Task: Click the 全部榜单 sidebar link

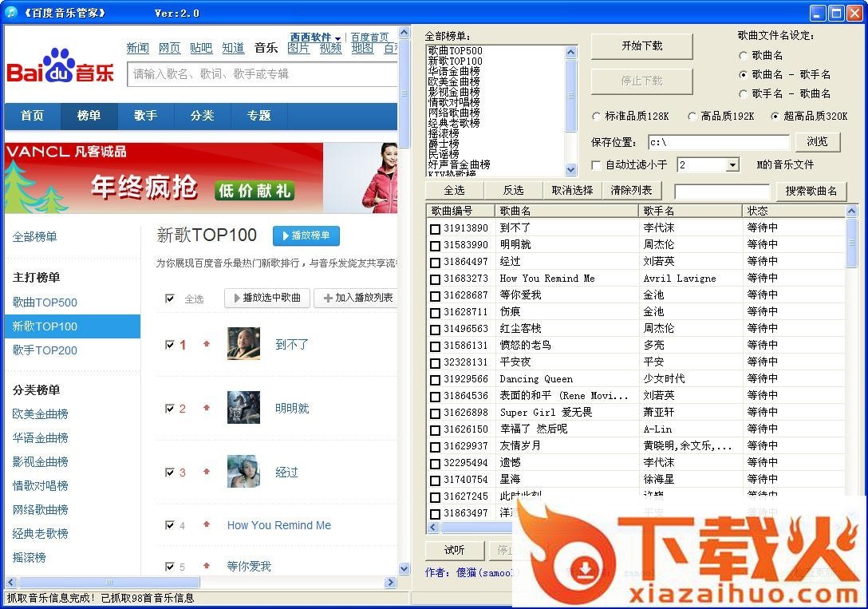Action: [x=35, y=237]
